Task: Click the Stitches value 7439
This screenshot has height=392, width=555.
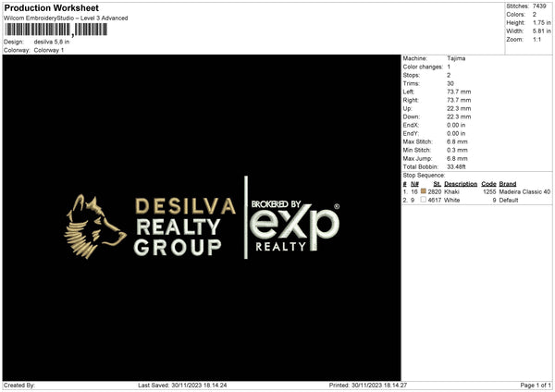Action: click(539, 6)
